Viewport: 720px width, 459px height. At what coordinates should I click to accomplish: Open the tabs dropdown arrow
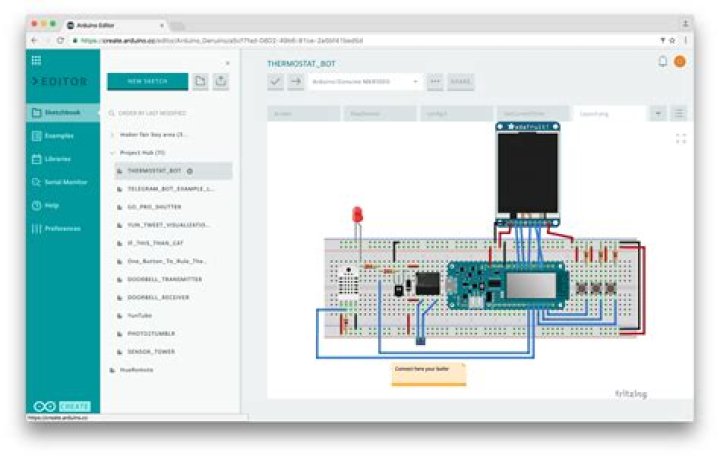pos(658,114)
